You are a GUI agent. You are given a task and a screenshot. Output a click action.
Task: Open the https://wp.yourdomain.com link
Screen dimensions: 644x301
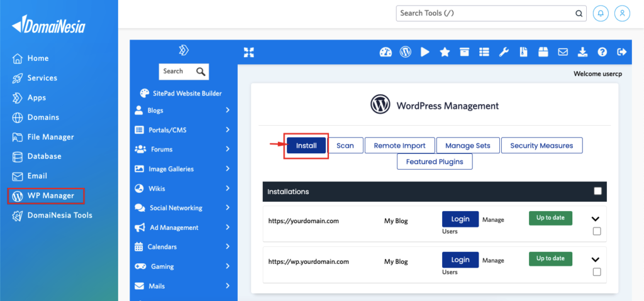[308, 261]
